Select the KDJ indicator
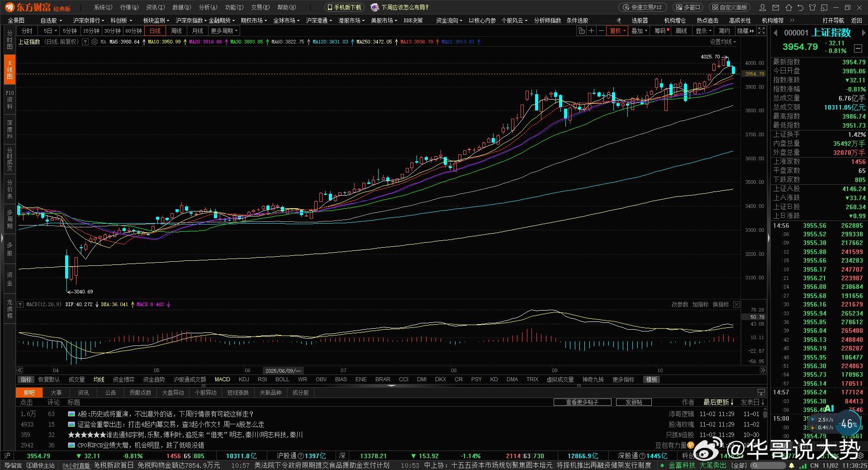Image resolution: width=868 pixels, height=470 pixels. click(x=244, y=379)
